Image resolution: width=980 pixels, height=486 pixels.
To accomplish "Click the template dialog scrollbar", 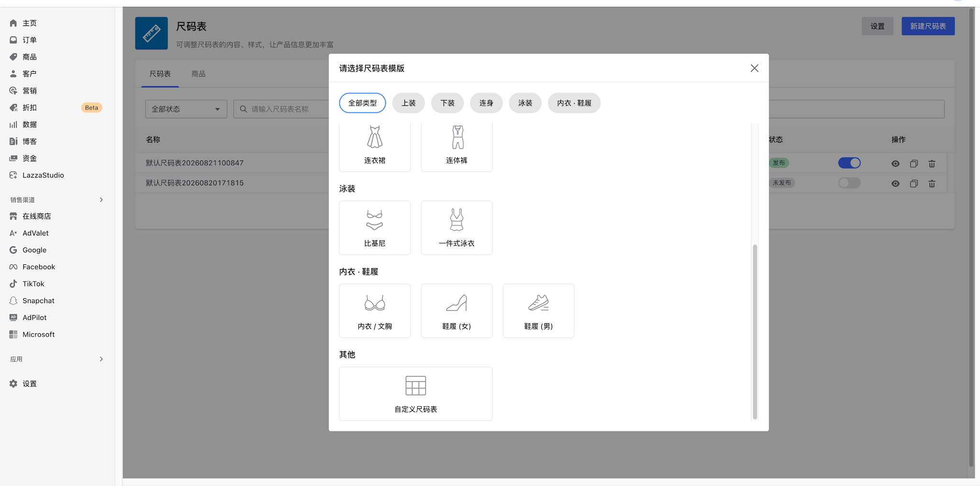I will pos(755,331).
